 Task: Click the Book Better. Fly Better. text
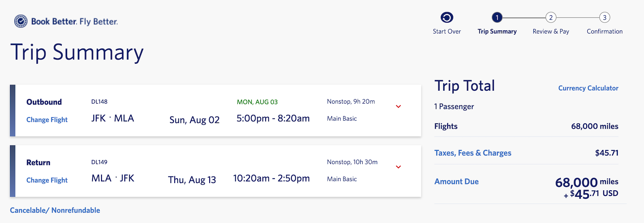(x=74, y=21)
